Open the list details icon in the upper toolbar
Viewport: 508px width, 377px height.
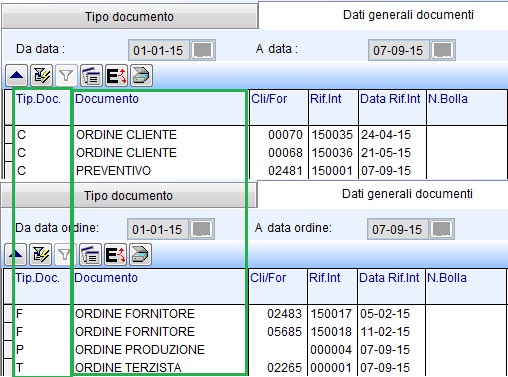pyautogui.click(x=91, y=76)
